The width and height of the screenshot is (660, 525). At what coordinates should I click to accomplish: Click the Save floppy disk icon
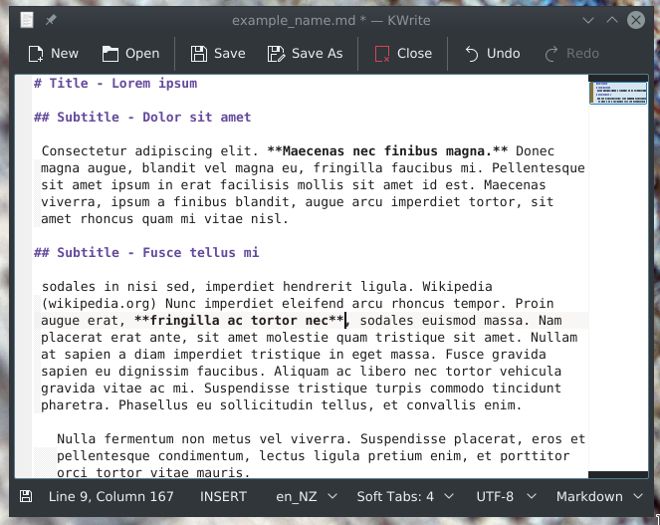pos(199,54)
